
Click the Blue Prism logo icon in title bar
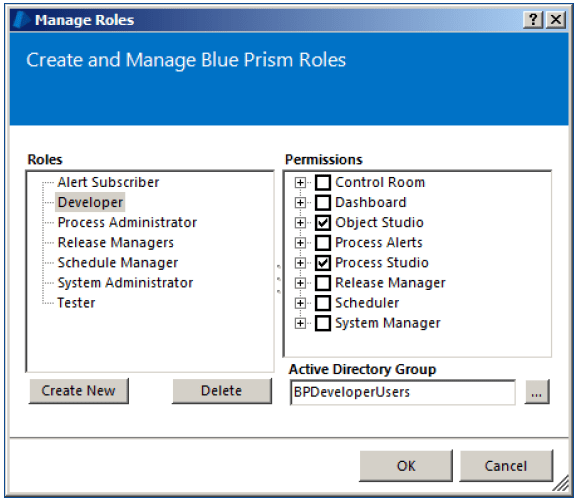22,20
